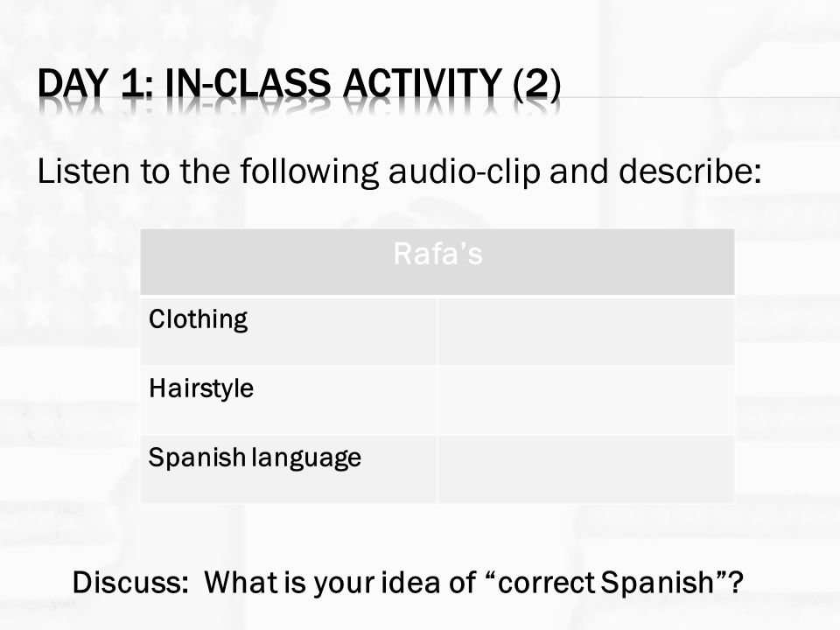This screenshot has height=630, width=840.
Task: Click the empty cell beside Spanish language
Action: (x=586, y=469)
